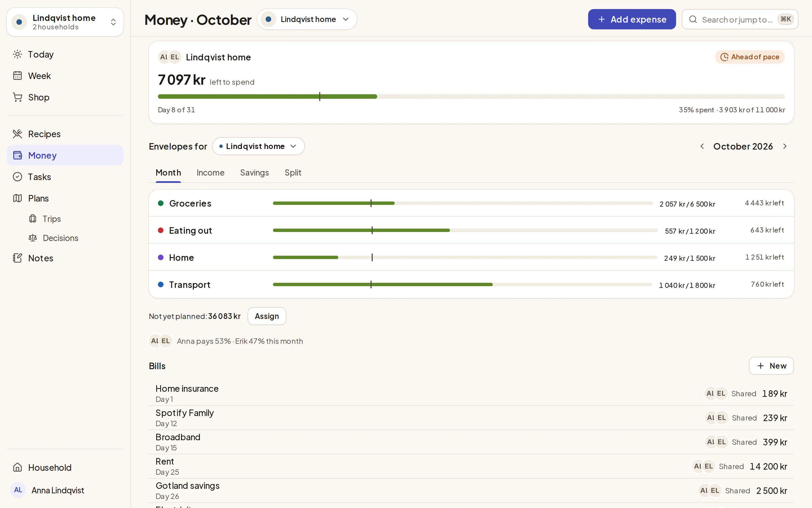Click the Eating out progress bar
Screen dimensions: 812x508
click(465, 231)
